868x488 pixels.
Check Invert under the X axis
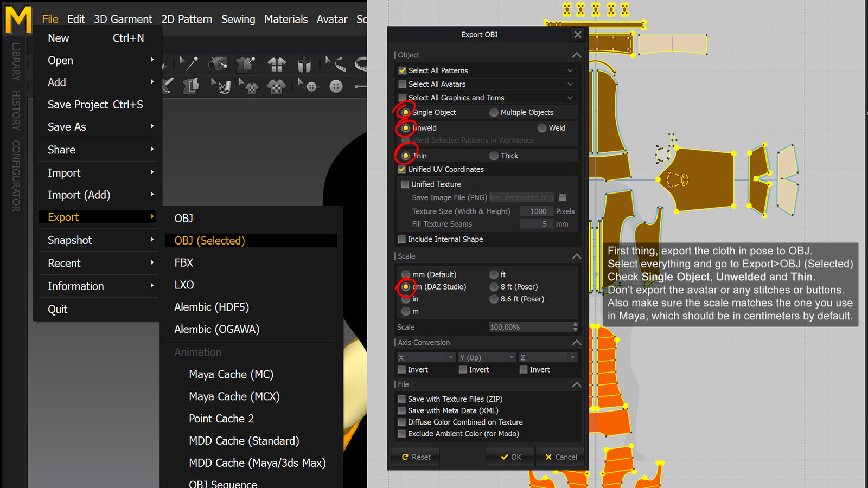tap(402, 370)
